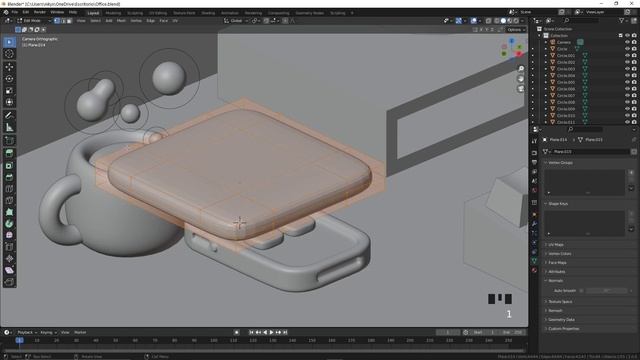The image size is (640, 360).
Task: Toggle Auto Smooth checkbox
Action: coord(582,291)
